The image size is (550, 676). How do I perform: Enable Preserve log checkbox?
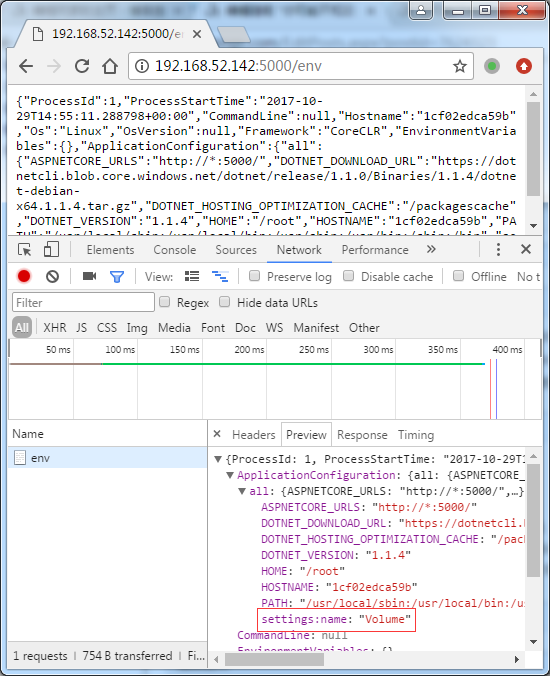click(x=254, y=275)
